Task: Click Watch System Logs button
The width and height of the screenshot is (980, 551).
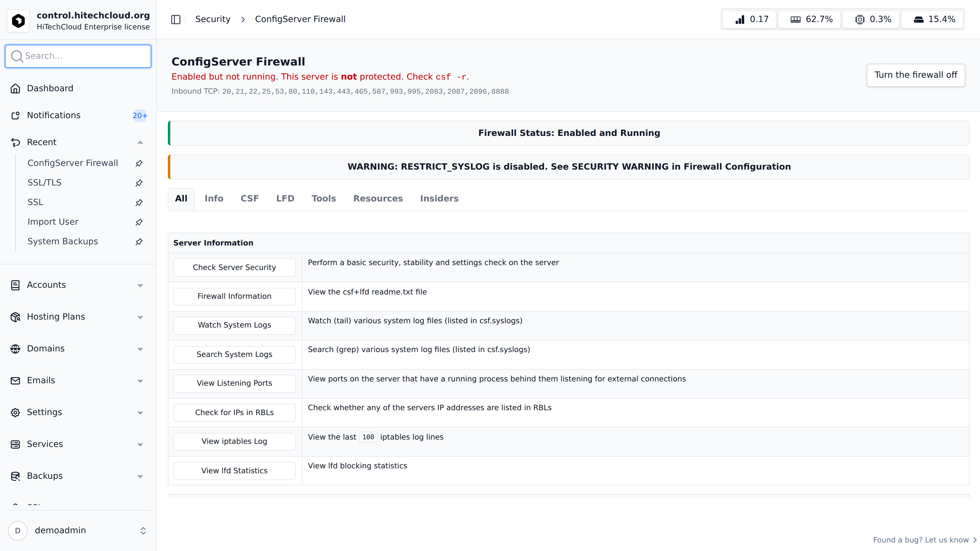Action: (x=234, y=325)
